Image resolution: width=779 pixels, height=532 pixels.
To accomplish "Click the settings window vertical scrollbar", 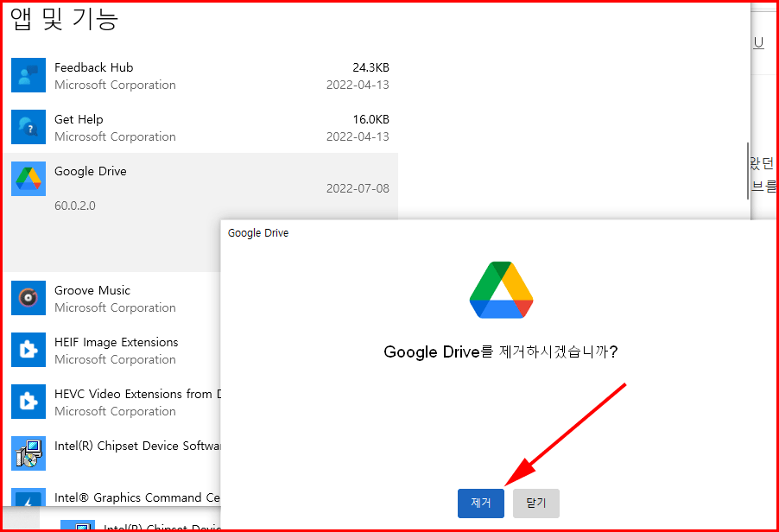I will (x=748, y=171).
